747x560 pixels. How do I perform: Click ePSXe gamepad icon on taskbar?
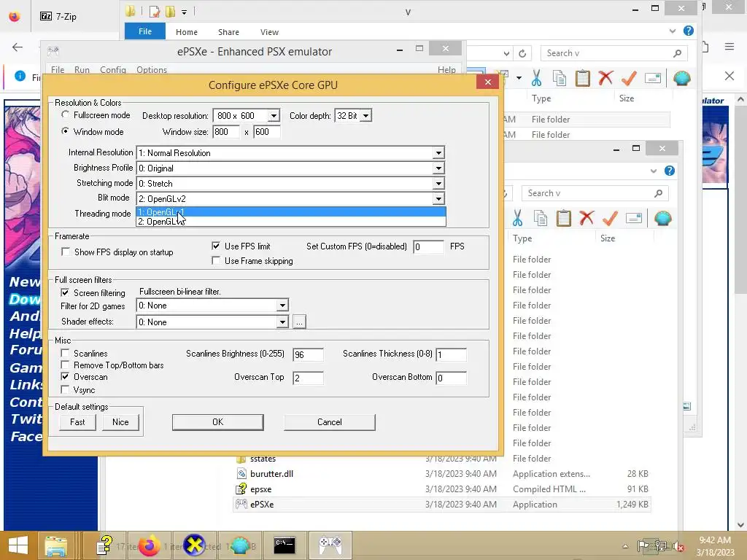coord(330,545)
